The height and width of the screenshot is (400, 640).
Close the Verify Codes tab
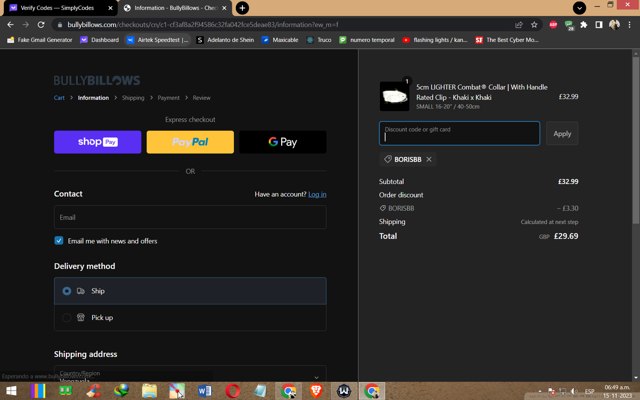(x=110, y=8)
